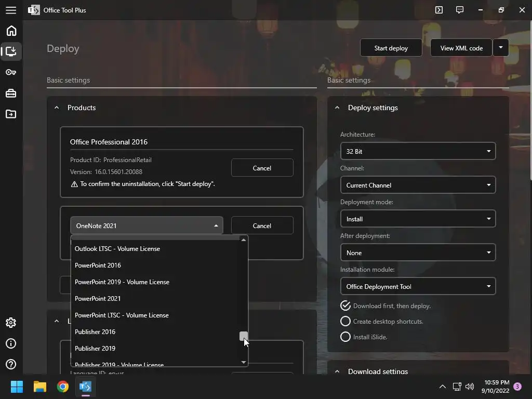The image size is (532, 399).
Task: Open the Deployment mode Install dropdown
Action: click(418, 219)
